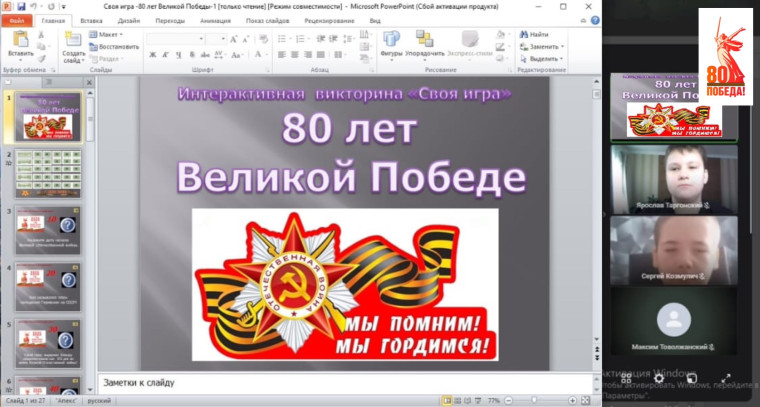Switch to Normal view in status bar
760x407 pixels.
(446, 401)
